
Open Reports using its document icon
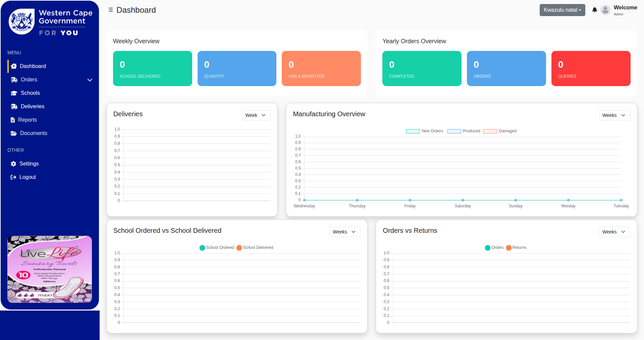tap(13, 120)
